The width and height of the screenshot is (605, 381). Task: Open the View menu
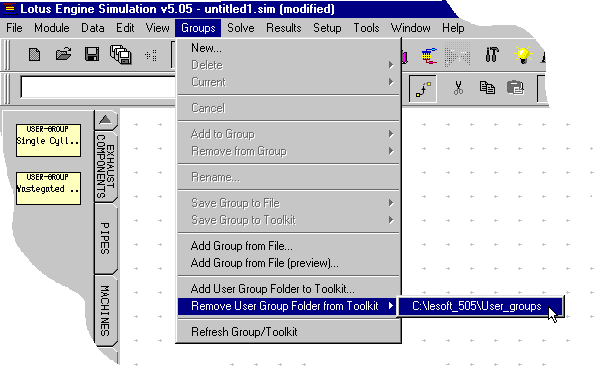click(157, 28)
